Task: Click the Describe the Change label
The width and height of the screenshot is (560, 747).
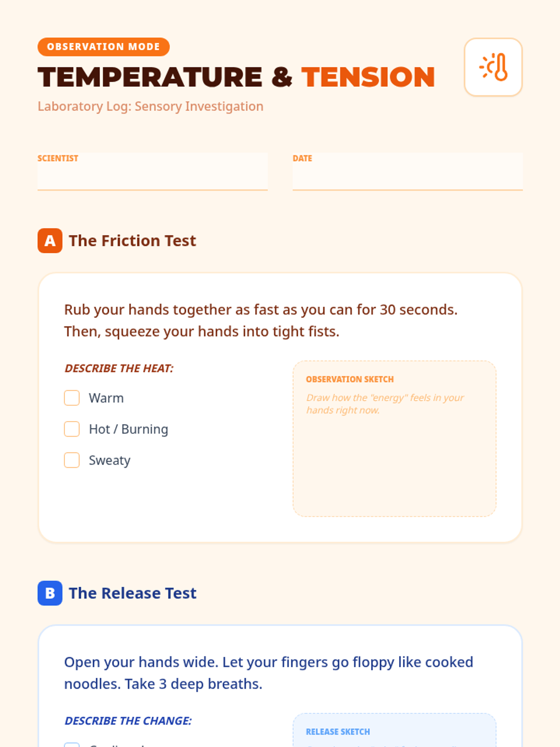Action: pos(128,721)
